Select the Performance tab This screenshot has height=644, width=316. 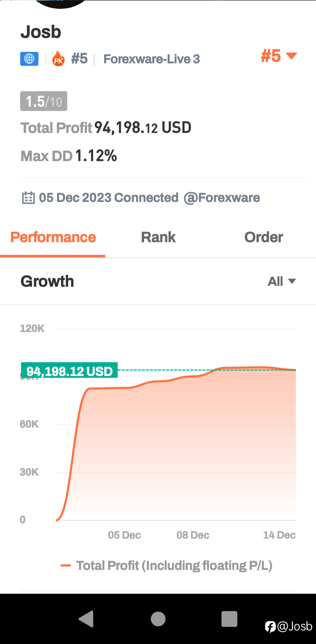coord(53,237)
